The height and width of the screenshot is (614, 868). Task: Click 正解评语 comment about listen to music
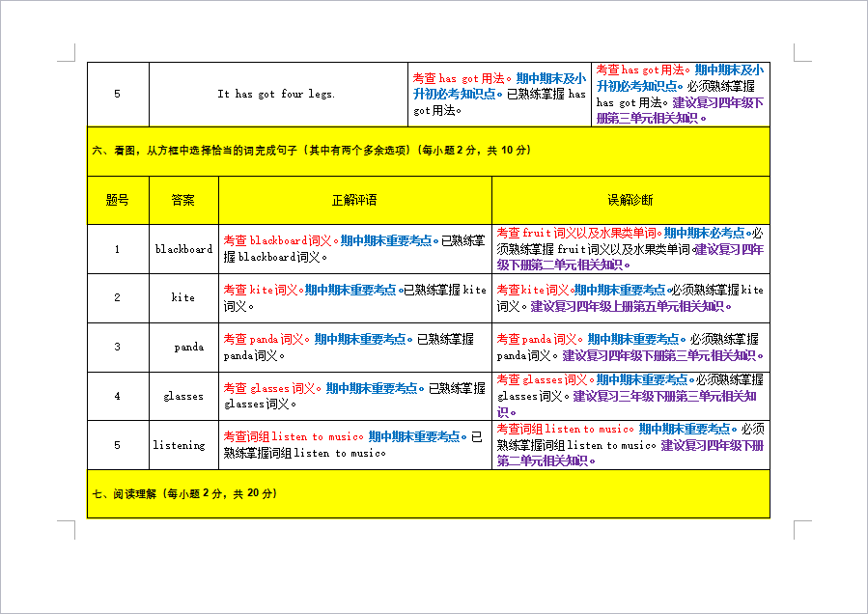click(353, 445)
